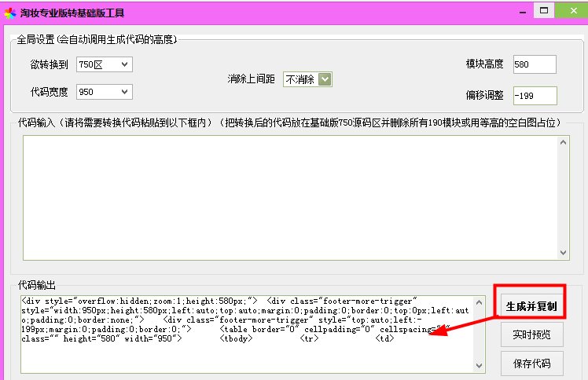Expand the 消除上间距 不消除 dropdown
588x380 pixels.
(x=307, y=79)
